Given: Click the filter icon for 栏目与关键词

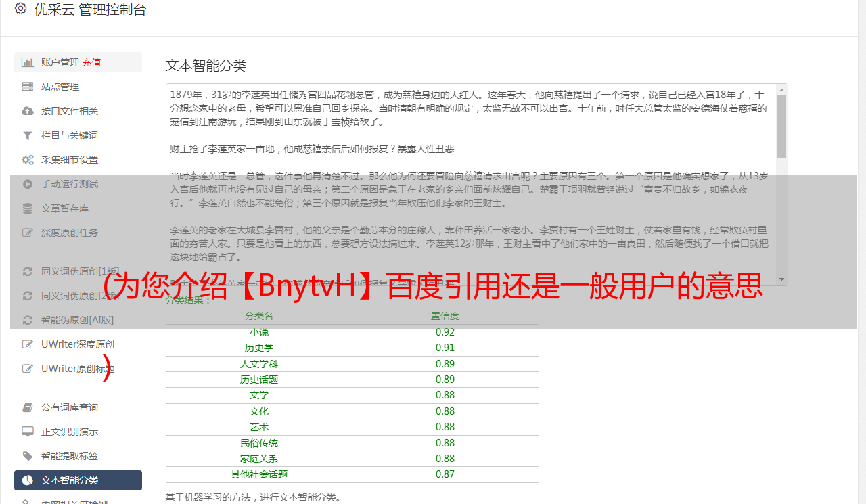Looking at the screenshot, I should coord(28,135).
